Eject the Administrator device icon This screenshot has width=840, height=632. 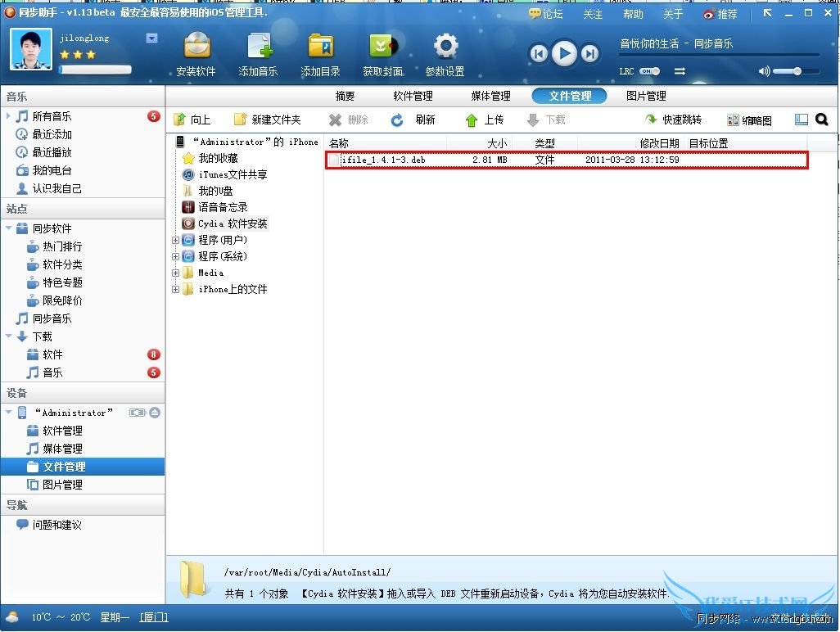click(x=155, y=413)
